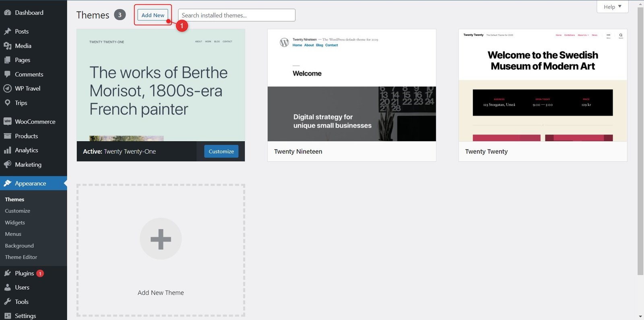
Task: Click Customize on Twenty Twenty-One theme
Action: [221, 151]
